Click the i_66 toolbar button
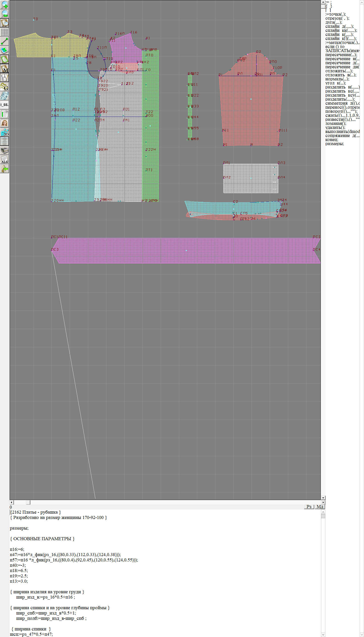 [x=5, y=105]
